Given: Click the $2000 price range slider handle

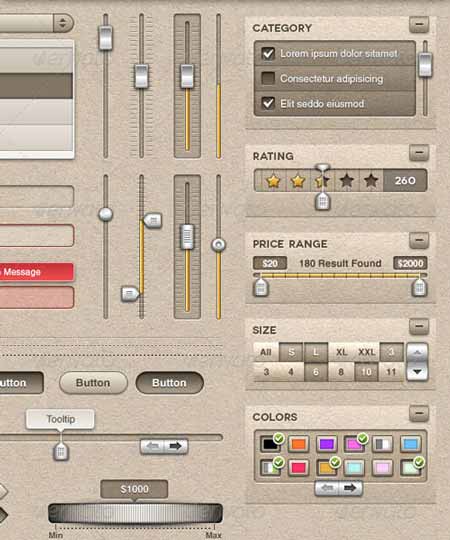Looking at the screenshot, I should pos(419,288).
